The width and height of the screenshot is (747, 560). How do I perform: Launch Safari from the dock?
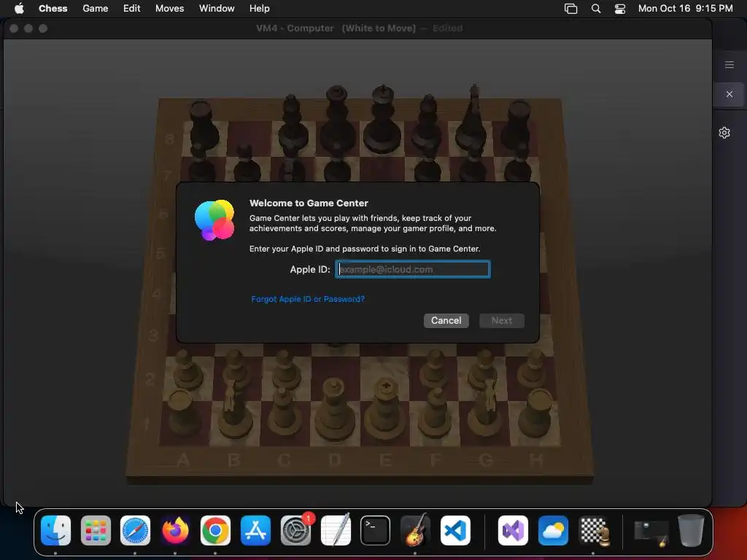click(135, 531)
